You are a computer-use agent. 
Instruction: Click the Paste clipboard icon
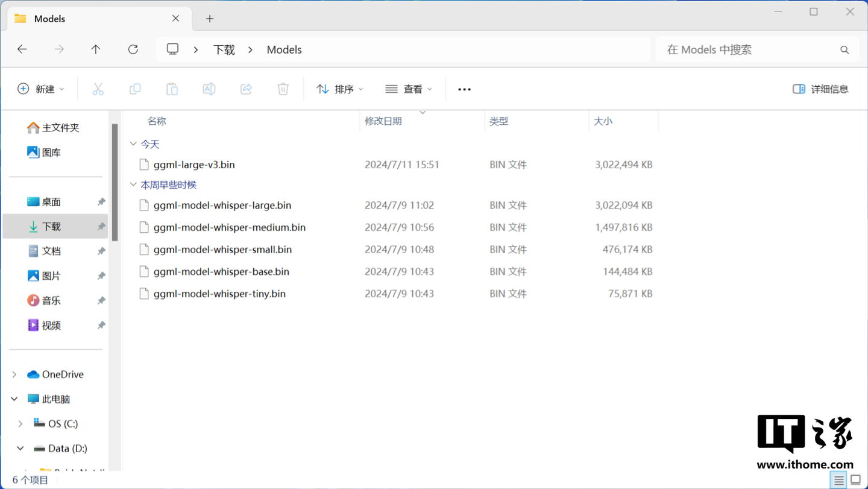pyautogui.click(x=172, y=89)
